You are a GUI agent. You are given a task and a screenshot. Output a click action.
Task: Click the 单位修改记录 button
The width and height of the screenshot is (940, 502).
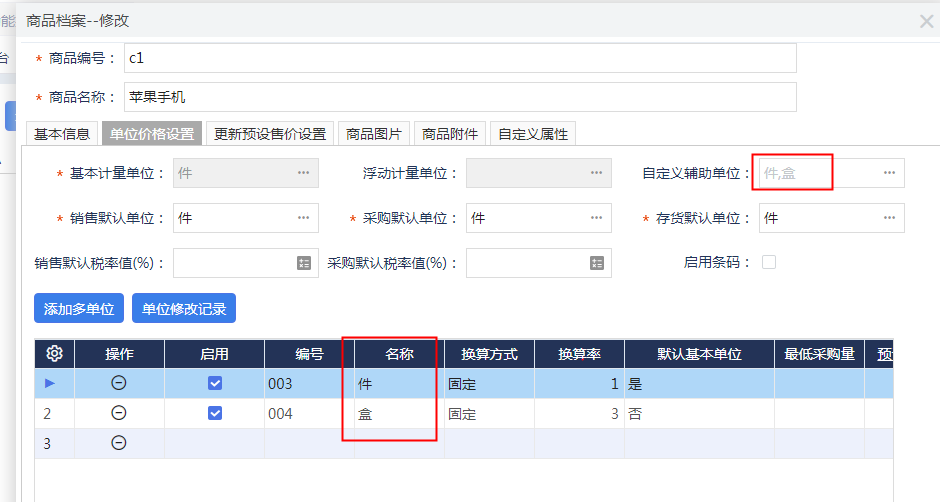(x=184, y=309)
